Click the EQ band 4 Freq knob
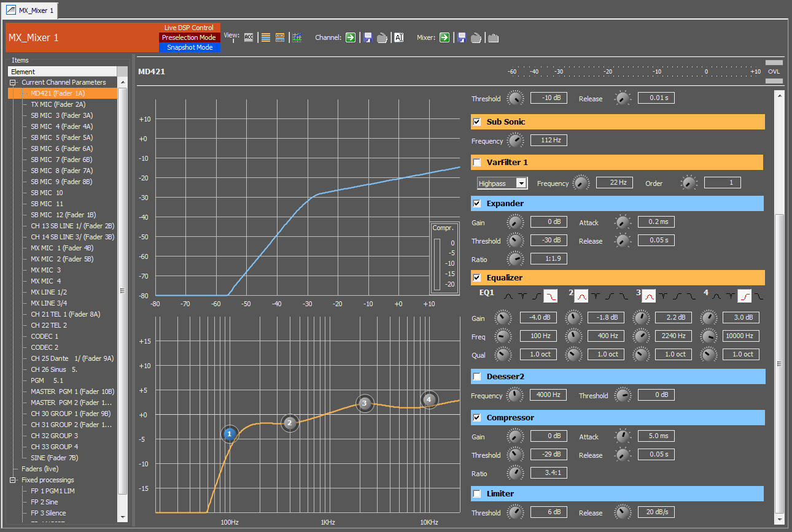792x532 pixels. click(x=708, y=336)
